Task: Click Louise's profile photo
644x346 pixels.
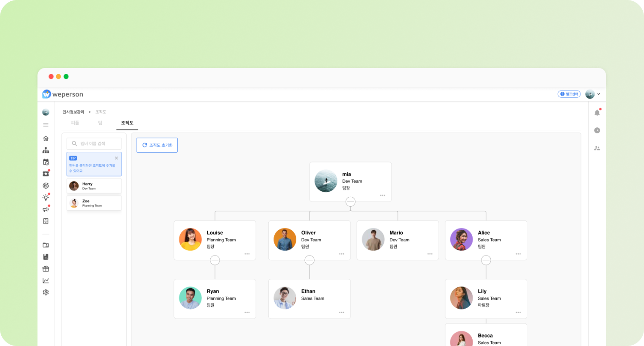Action: click(190, 239)
